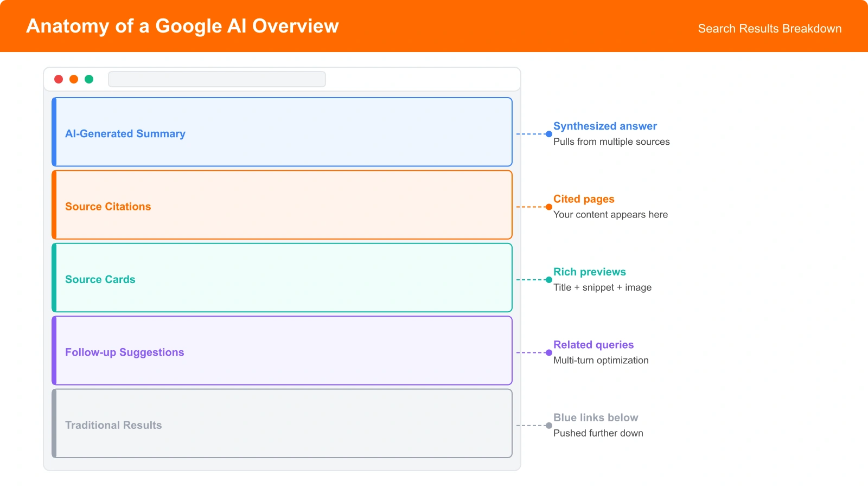Click the orange connector dot beside Cited pages

click(x=548, y=206)
